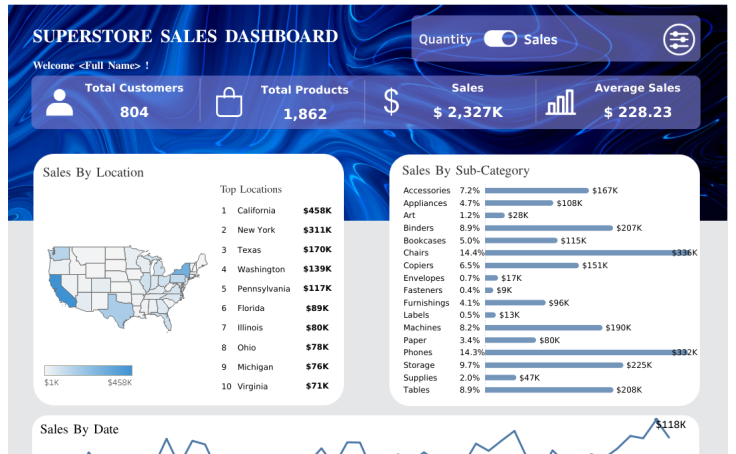
Task: Click the map color legend gradient bar
Action: tap(88, 370)
